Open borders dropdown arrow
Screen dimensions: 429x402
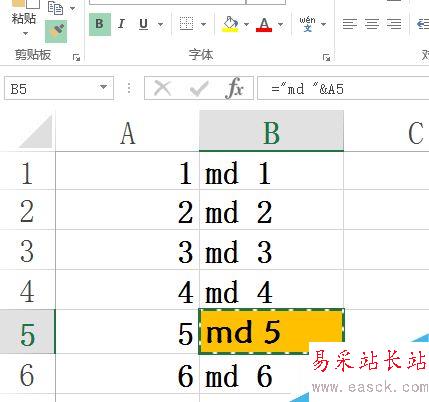[203, 24]
